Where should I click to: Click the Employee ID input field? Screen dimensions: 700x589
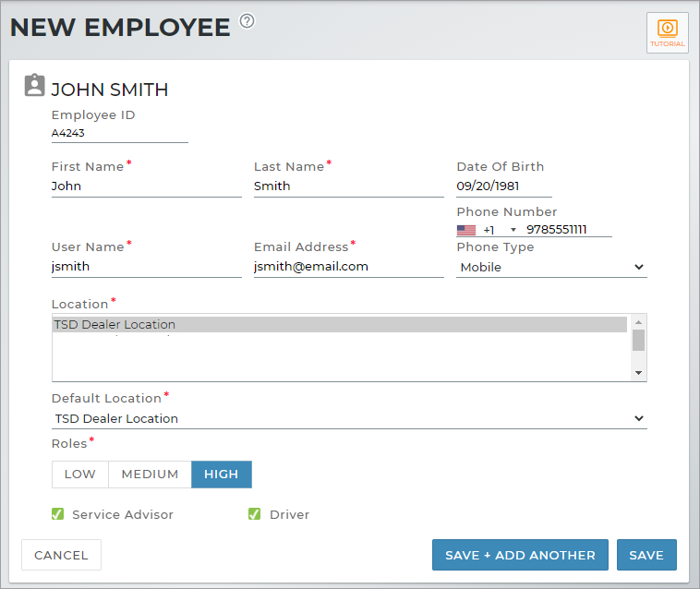(x=119, y=133)
